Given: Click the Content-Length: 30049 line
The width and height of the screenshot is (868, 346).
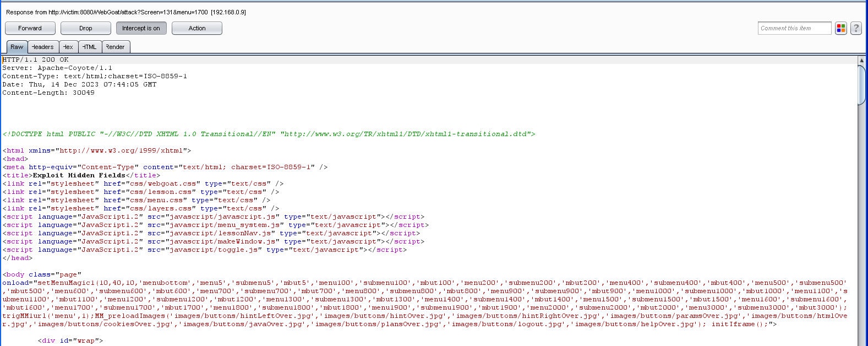Looking at the screenshot, I should pyautogui.click(x=48, y=93).
